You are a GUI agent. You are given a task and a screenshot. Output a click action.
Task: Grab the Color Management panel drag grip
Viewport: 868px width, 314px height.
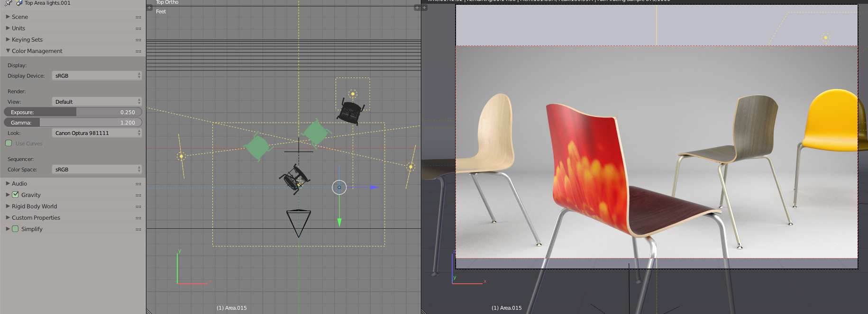tap(138, 51)
